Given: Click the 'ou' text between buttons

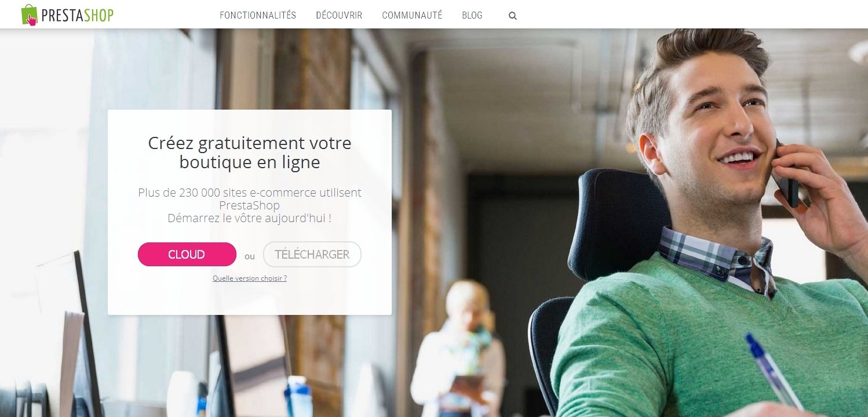Looking at the screenshot, I should pos(250,256).
